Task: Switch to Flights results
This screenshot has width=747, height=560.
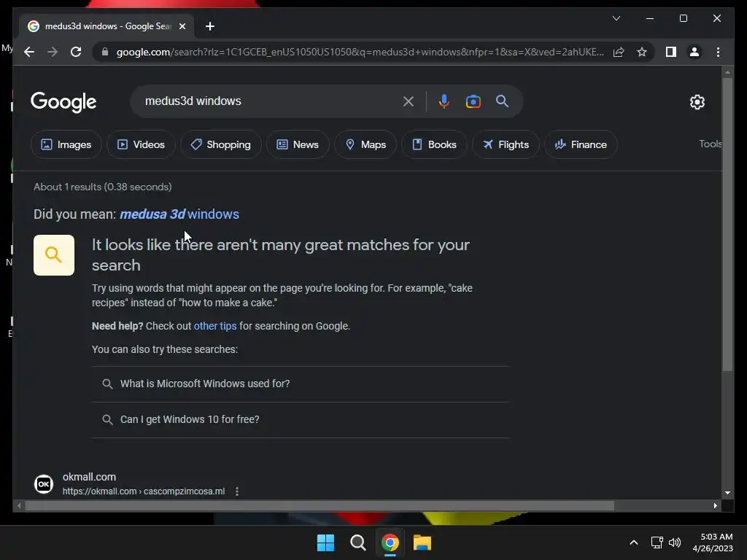Action: pyautogui.click(x=506, y=144)
